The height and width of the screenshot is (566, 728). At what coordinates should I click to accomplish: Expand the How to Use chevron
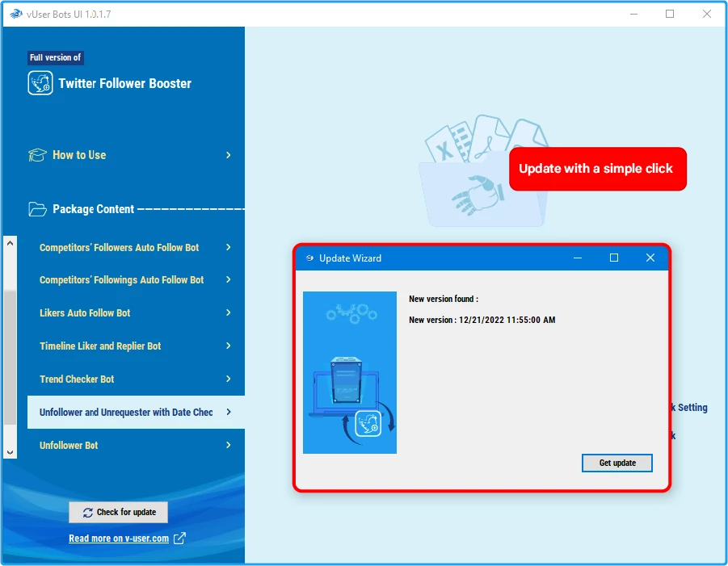[228, 155]
